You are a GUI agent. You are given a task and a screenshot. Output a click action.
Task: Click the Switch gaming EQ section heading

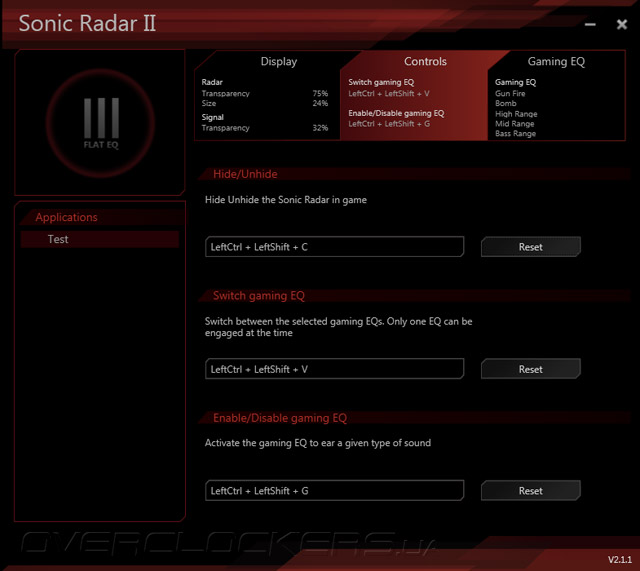click(x=259, y=295)
